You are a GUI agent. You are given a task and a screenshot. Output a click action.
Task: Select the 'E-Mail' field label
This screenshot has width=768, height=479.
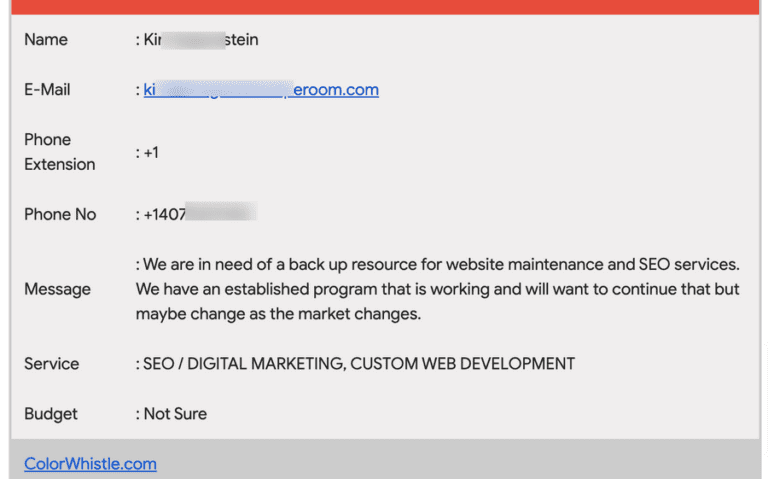tap(48, 90)
